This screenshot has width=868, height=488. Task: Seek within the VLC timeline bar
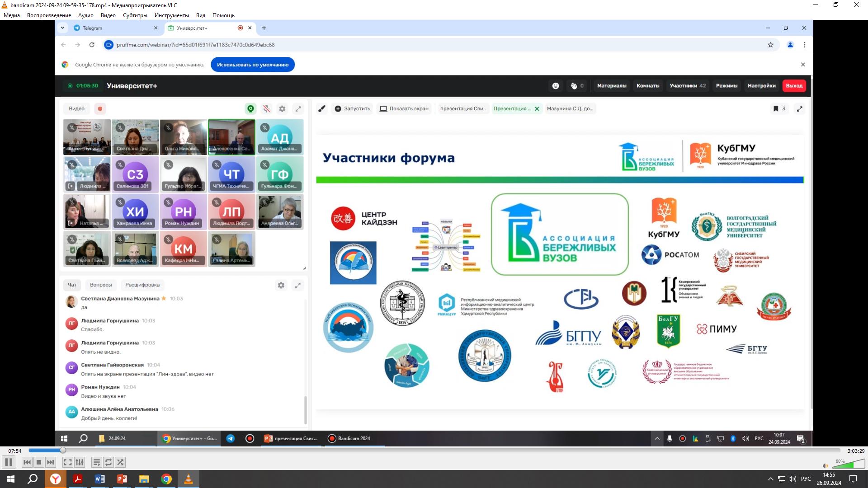tap(434, 450)
